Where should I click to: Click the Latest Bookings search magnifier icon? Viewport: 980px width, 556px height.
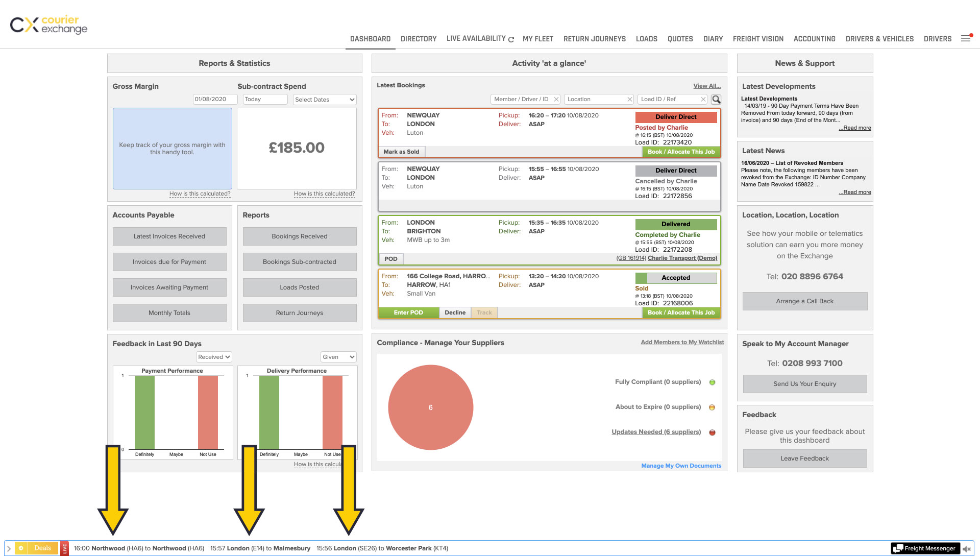716,100
